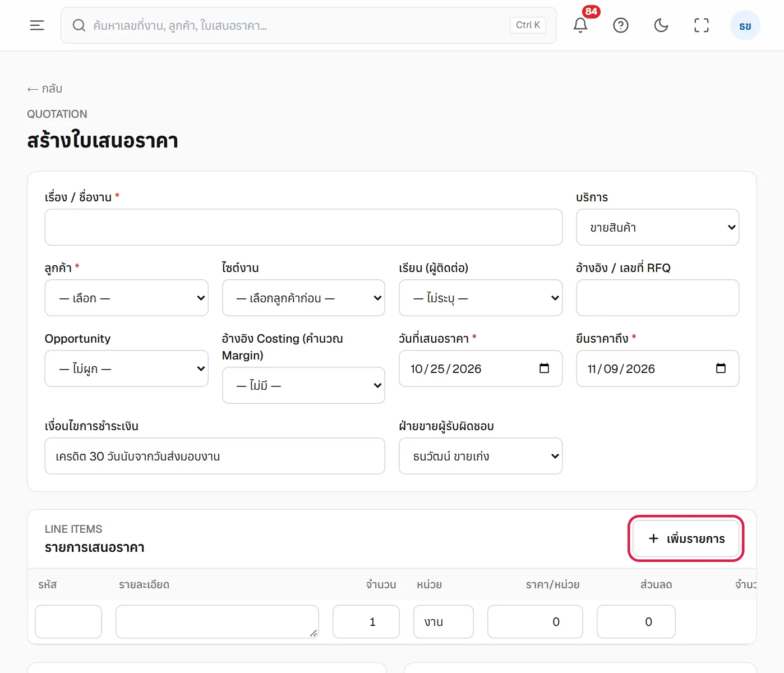
Task: Enter fullscreen with the expand icon
Action: [702, 25]
